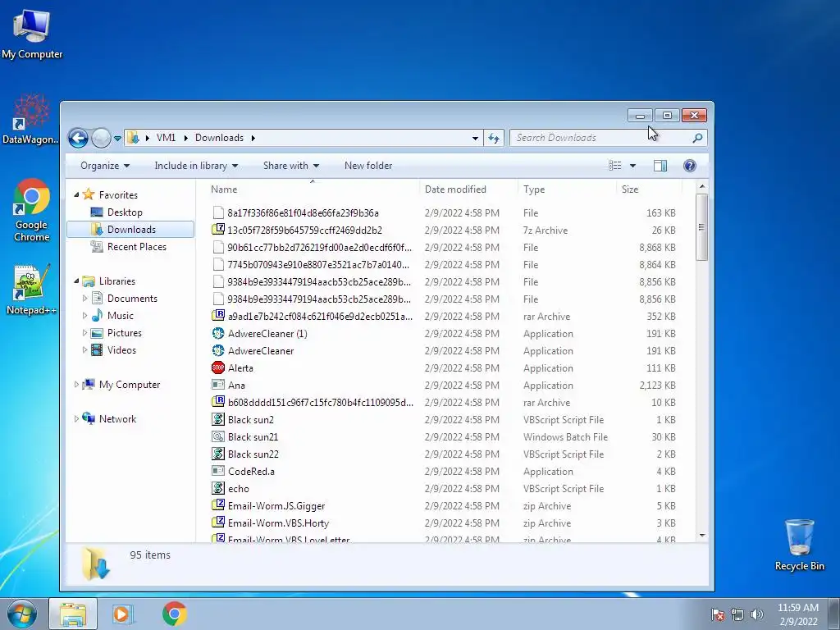Click the Back navigation arrow button
The image size is (840, 630).
click(x=78, y=138)
